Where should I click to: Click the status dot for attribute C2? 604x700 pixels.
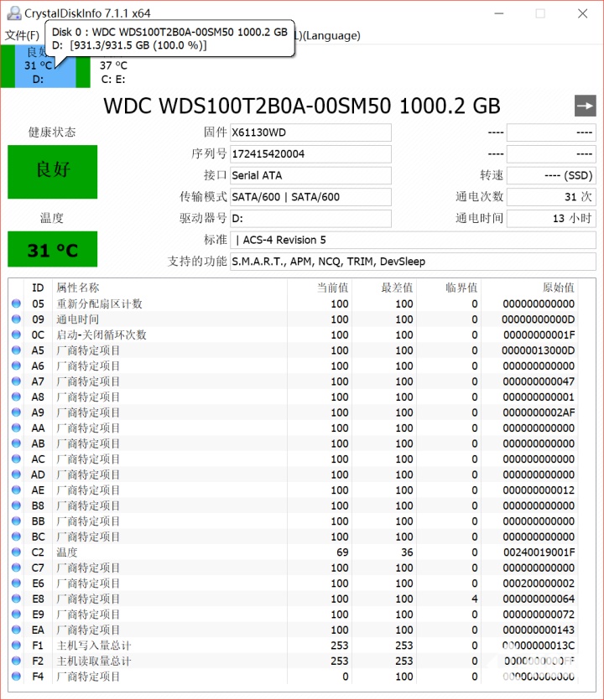pyautogui.click(x=17, y=552)
